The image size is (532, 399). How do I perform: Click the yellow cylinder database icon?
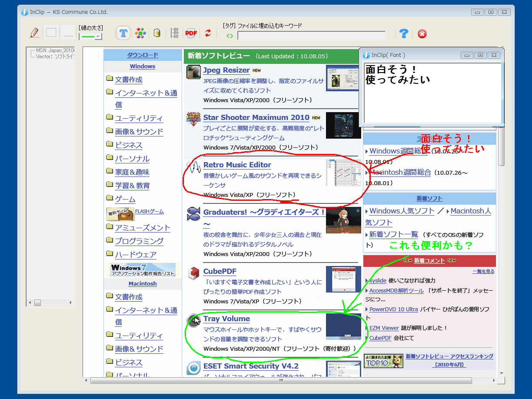click(157, 33)
